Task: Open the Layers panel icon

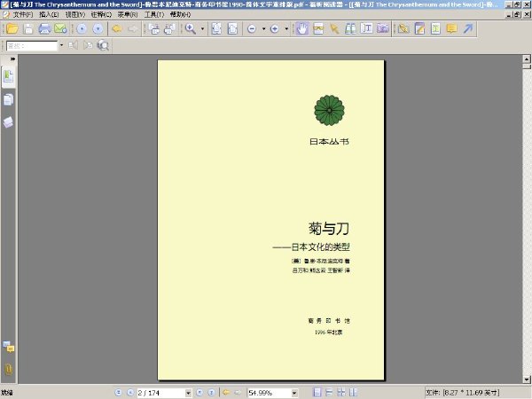Action: pos(9,122)
